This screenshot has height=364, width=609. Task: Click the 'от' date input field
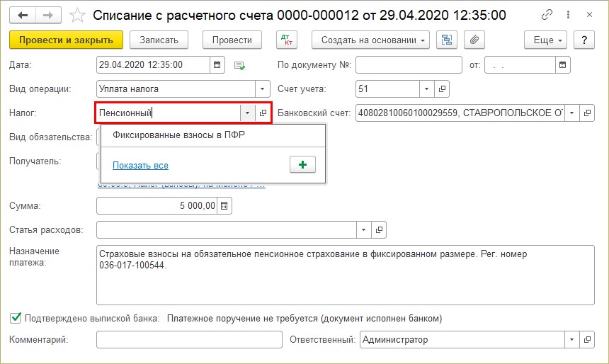coord(520,65)
